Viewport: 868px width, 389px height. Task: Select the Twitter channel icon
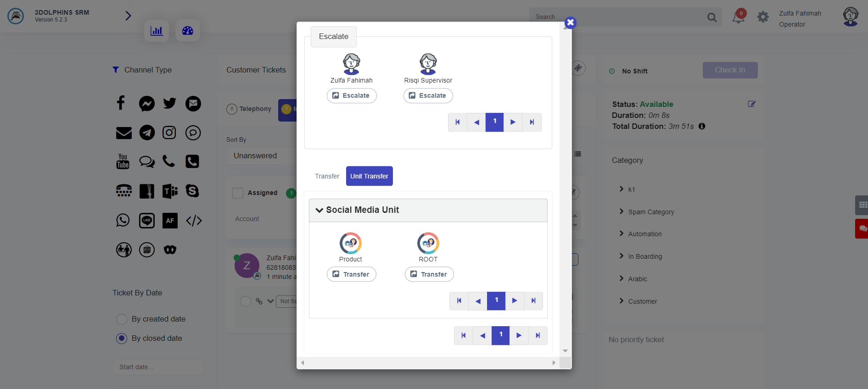169,103
